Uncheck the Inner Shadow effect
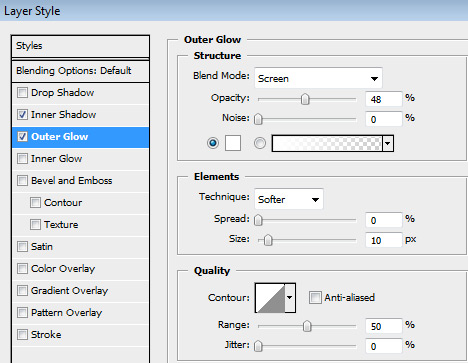468x363 pixels. click(22, 114)
